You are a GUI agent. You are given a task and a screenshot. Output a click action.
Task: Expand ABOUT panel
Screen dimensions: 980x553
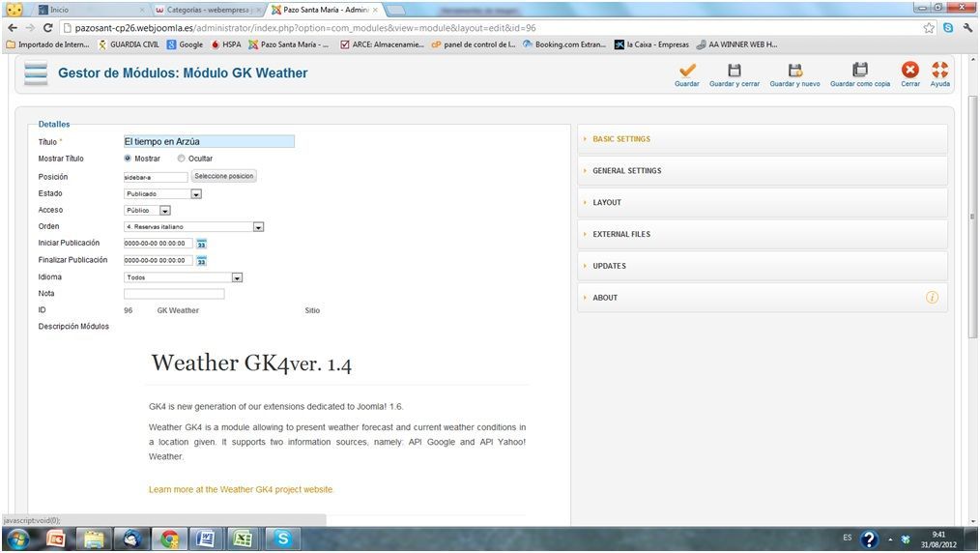[x=763, y=298]
